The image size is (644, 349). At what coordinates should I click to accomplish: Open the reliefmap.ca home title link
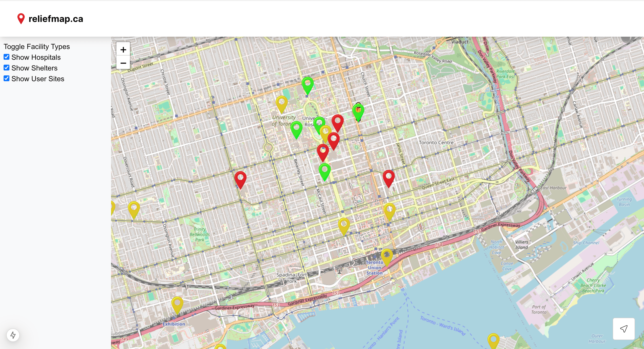point(56,19)
